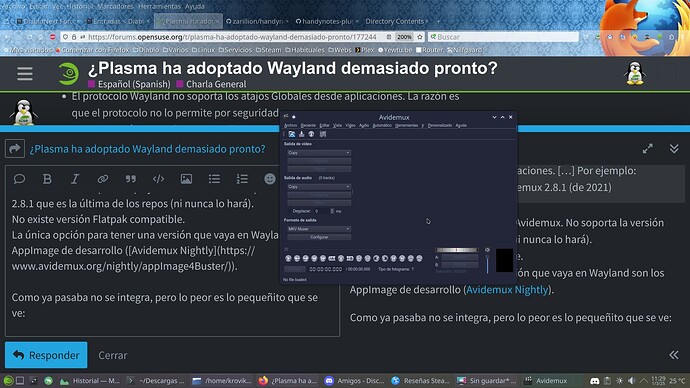
Task: Switch to the Amigos - Discord taskbar entry
Action: click(355, 381)
